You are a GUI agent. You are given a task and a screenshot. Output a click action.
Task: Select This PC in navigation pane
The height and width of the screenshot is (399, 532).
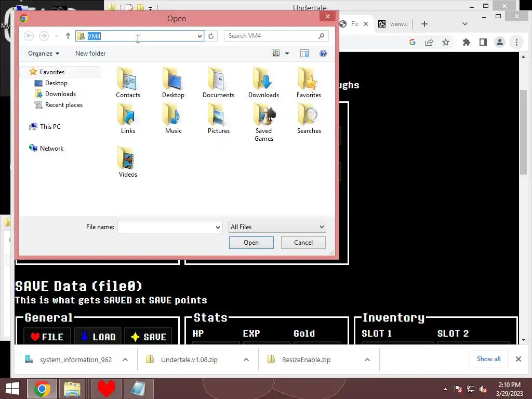50,127
